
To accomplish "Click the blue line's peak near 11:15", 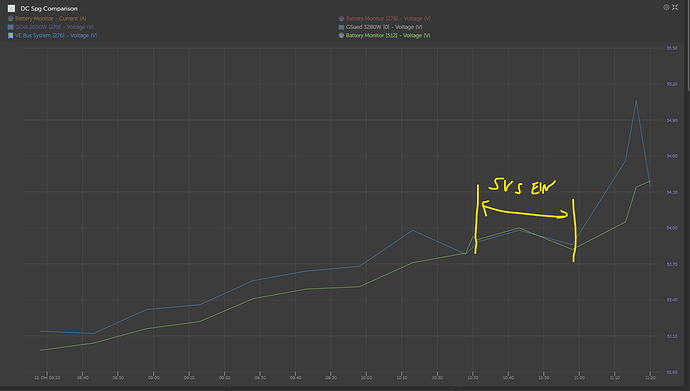I will [636, 101].
